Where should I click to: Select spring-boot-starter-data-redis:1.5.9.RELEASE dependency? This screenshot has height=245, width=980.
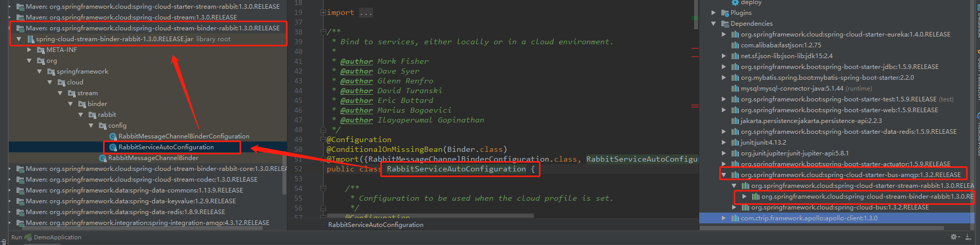[849, 132]
